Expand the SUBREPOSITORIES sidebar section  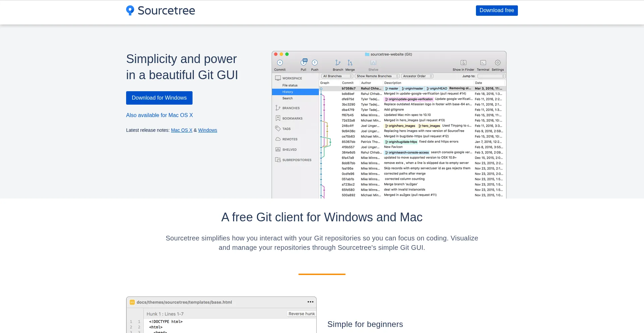297,160
